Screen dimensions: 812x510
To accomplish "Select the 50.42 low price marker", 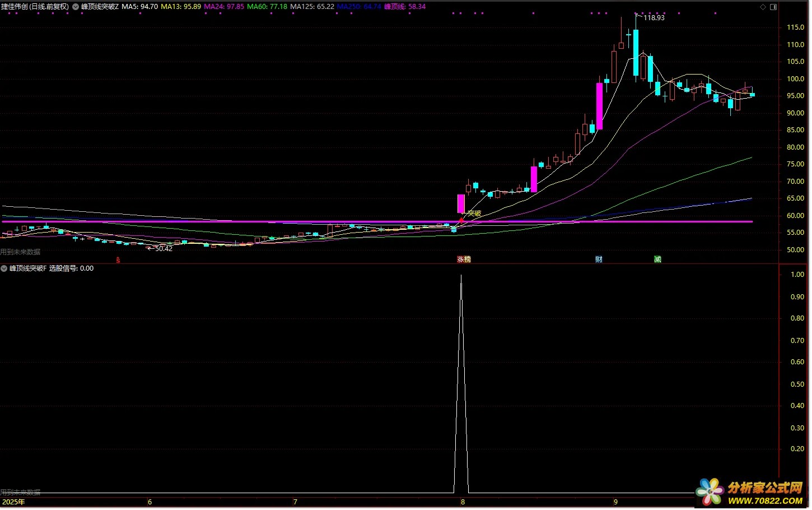I will pos(163,249).
